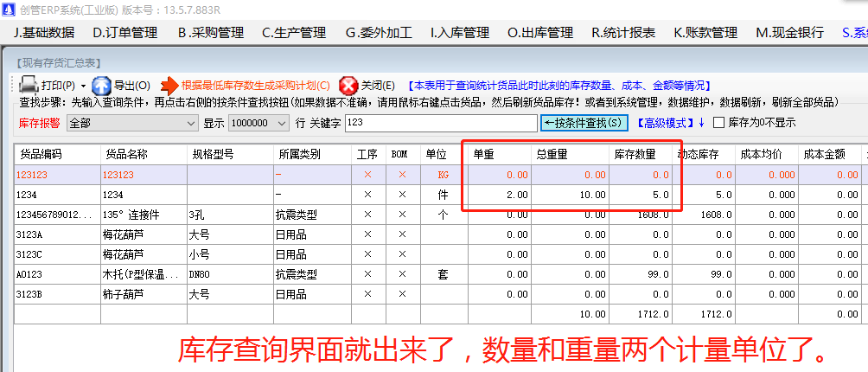
Task: Click BOM cross mark in 1234 row
Action: pos(400,195)
